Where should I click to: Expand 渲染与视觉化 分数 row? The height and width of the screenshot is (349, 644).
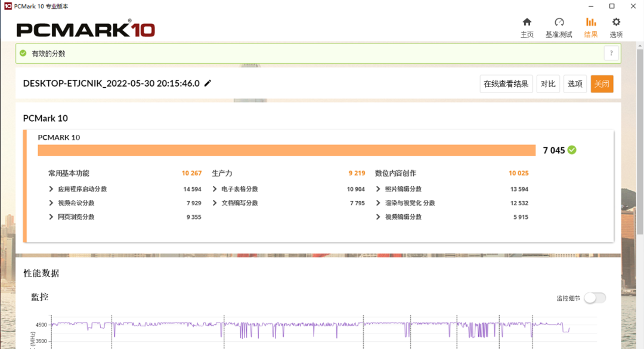tap(378, 203)
